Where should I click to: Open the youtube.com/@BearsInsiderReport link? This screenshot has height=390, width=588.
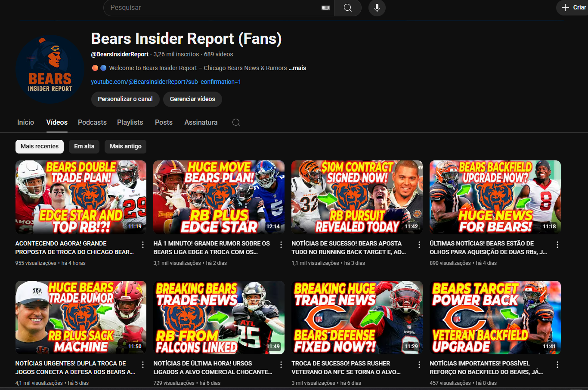click(166, 82)
